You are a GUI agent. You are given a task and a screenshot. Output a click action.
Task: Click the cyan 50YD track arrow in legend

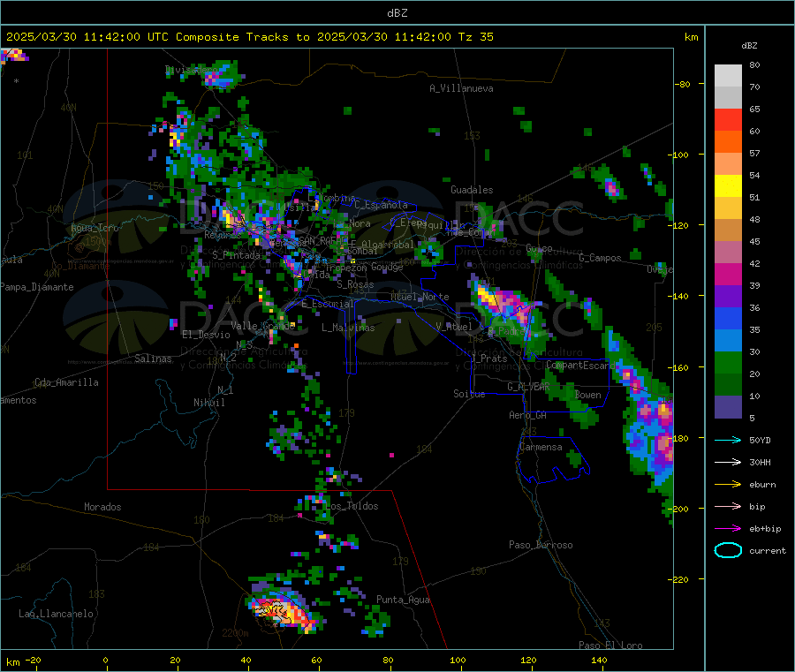click(x=728, y=440)
